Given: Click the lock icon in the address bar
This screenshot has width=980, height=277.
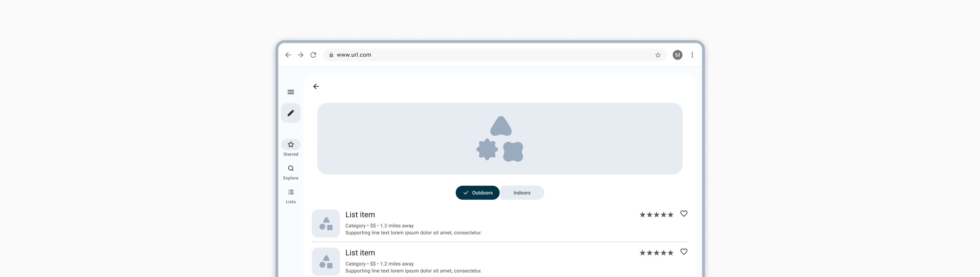Looking at the screenshot, I should click(x=331, y=55).
